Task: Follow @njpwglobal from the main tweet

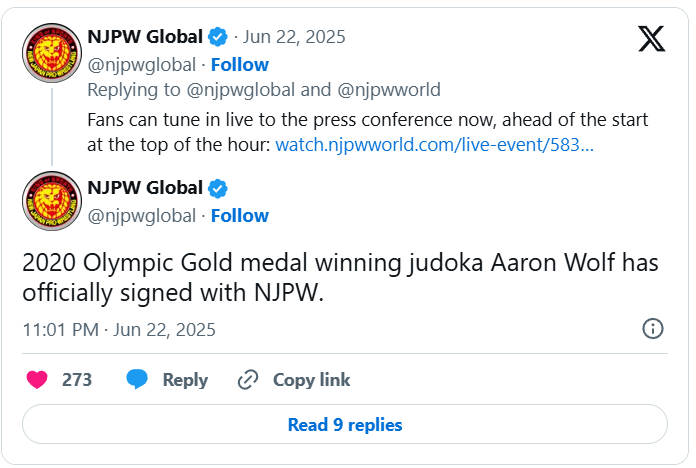Action: tap(239, 216)
